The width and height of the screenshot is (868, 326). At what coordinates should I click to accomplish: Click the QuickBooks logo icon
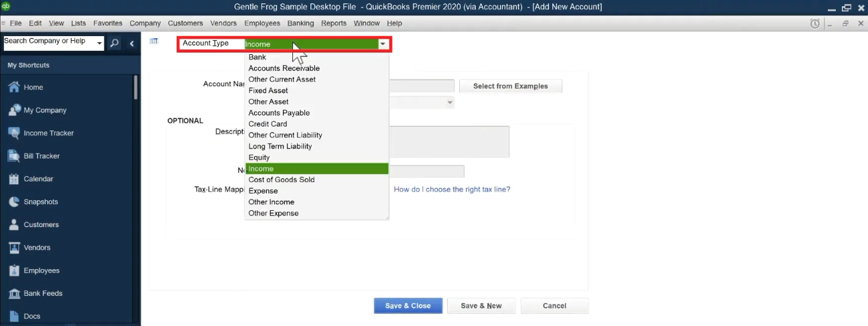coord(6,7)
